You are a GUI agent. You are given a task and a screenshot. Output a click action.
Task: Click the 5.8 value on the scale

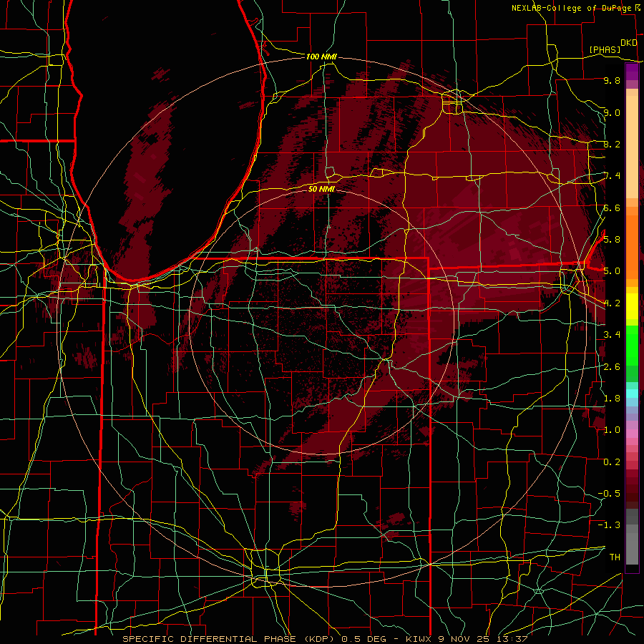click(x=612, y=239)
